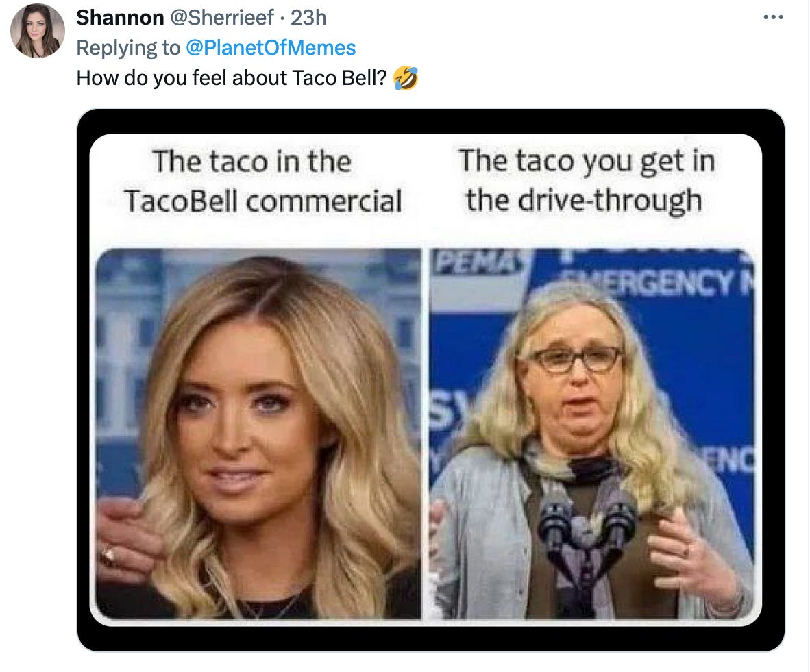Open the tweet's 23h timestamp
Viewport: 810px width, 672px height.
click(x=308, y=18)
